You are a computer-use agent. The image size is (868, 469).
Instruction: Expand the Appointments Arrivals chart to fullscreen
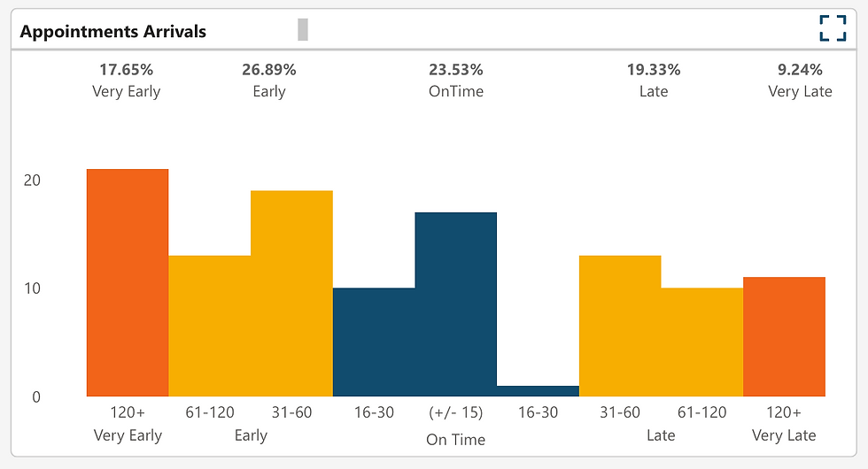tap(833, 28)
